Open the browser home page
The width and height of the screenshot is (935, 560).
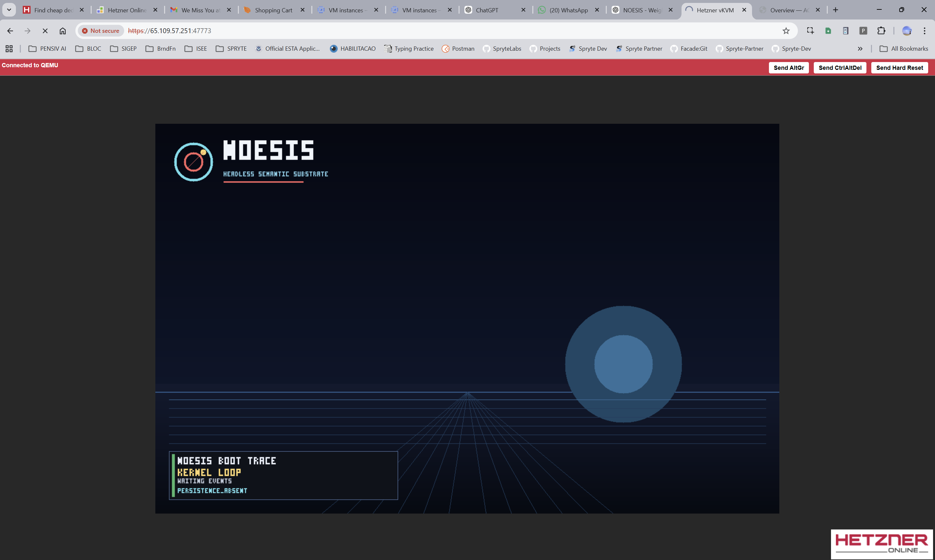click(x=63, y=31)
